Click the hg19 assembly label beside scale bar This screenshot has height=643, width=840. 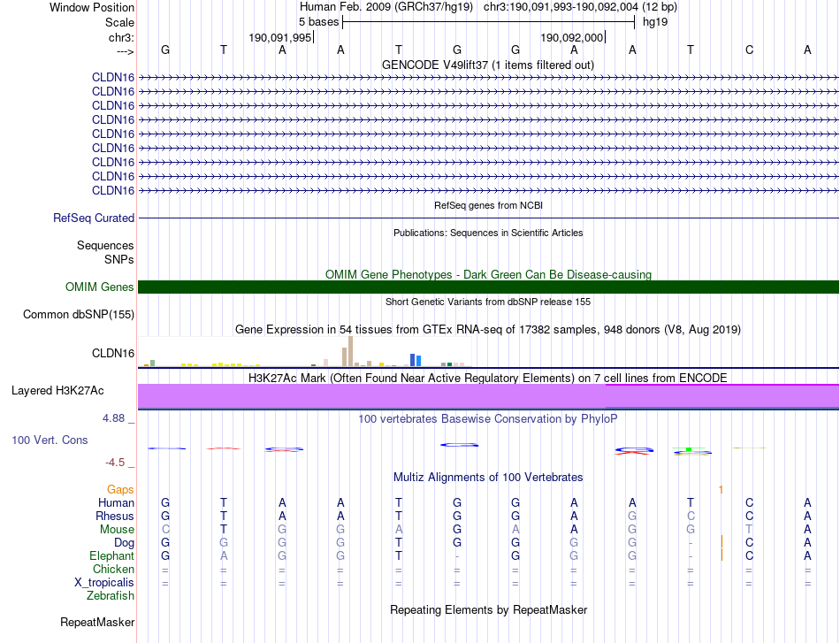(655, 22)
